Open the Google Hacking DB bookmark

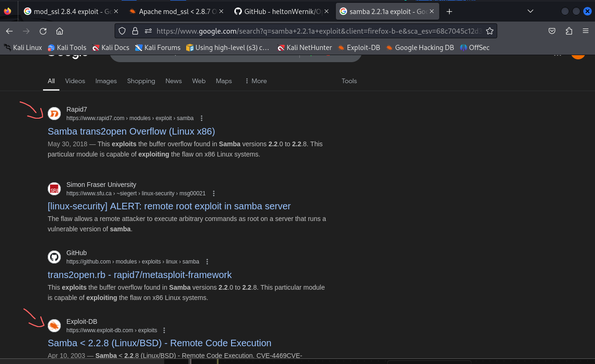point(420,47)
